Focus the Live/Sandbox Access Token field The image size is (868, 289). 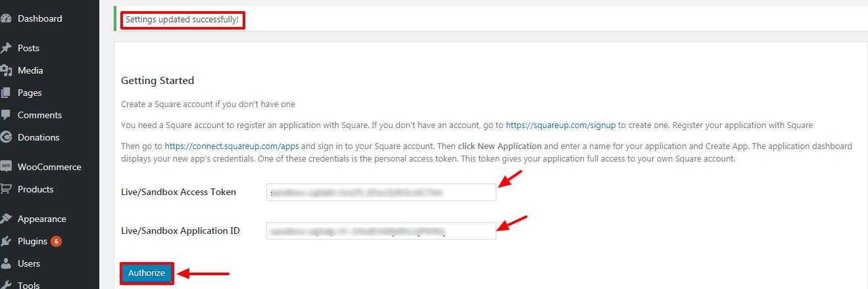point(381,192)
